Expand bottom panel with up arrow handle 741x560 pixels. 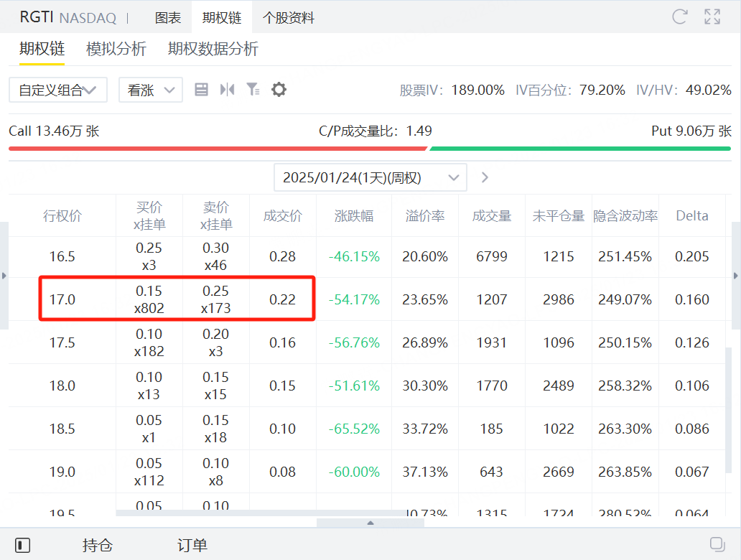coord(370,523)
